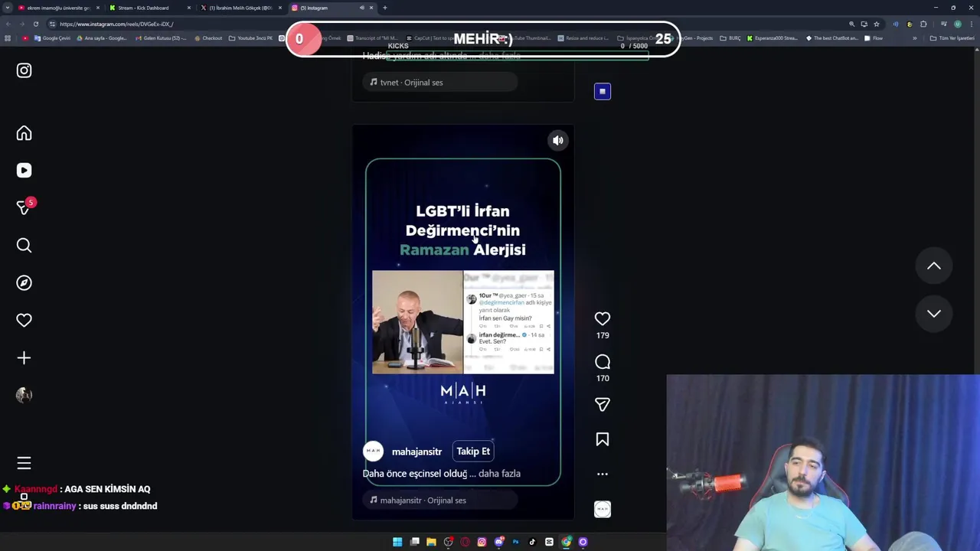980x551 pixels.
Task: Open Flow bookmark
Action: coord(874,38)
